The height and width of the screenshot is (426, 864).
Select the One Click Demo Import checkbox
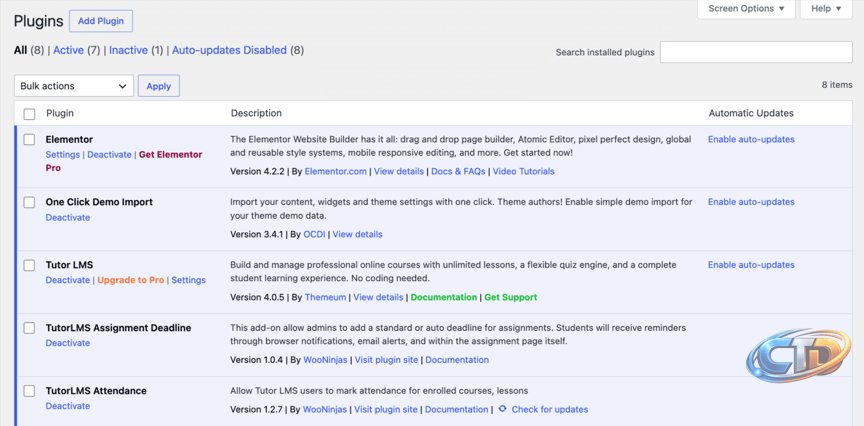point(29,203)
